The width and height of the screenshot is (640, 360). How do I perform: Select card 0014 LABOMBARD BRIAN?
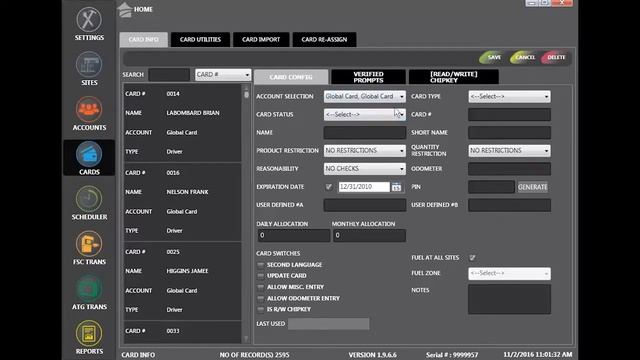(x=182, y=122)
